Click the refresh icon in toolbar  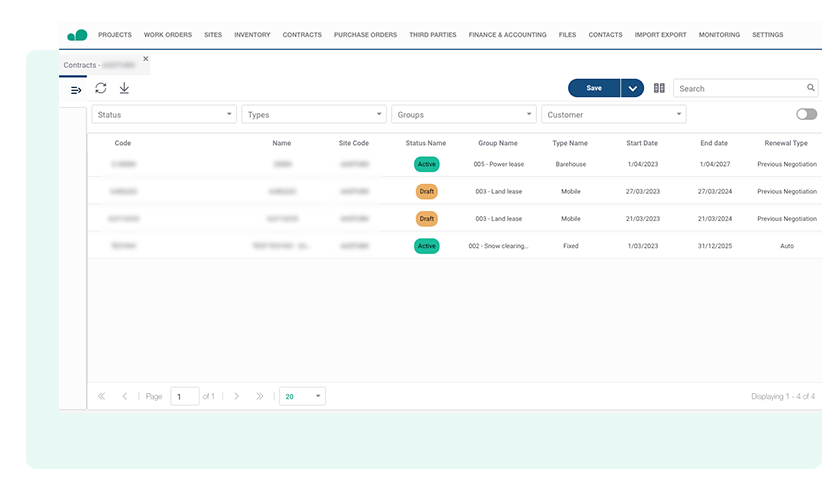pyautogui.click(x=101, y=88)
